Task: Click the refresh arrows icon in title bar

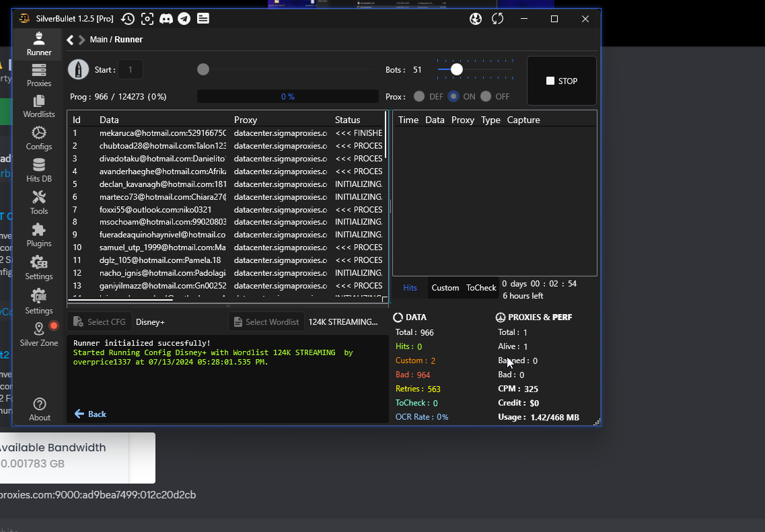Action: 497,19
